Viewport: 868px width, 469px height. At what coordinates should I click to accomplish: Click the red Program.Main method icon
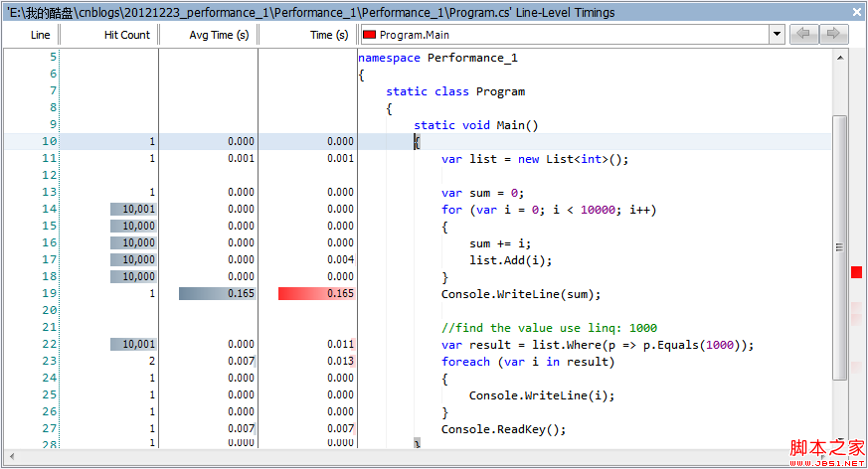(x=369, y=35)
